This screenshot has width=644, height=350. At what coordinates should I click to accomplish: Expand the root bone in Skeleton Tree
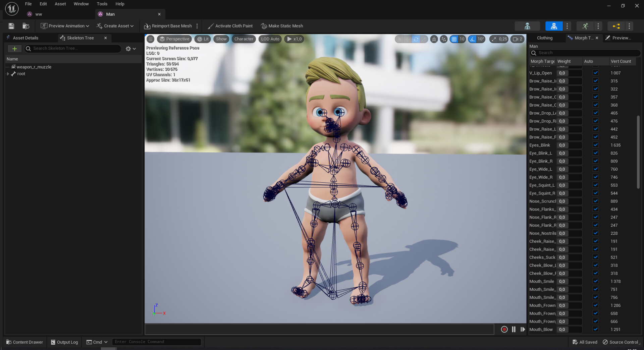click(x=8, y=74)
